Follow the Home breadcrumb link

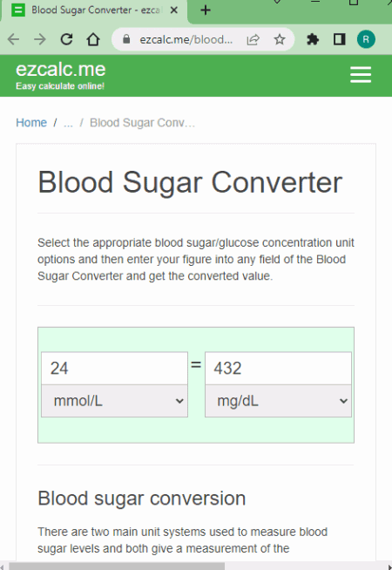click(31, 123)
